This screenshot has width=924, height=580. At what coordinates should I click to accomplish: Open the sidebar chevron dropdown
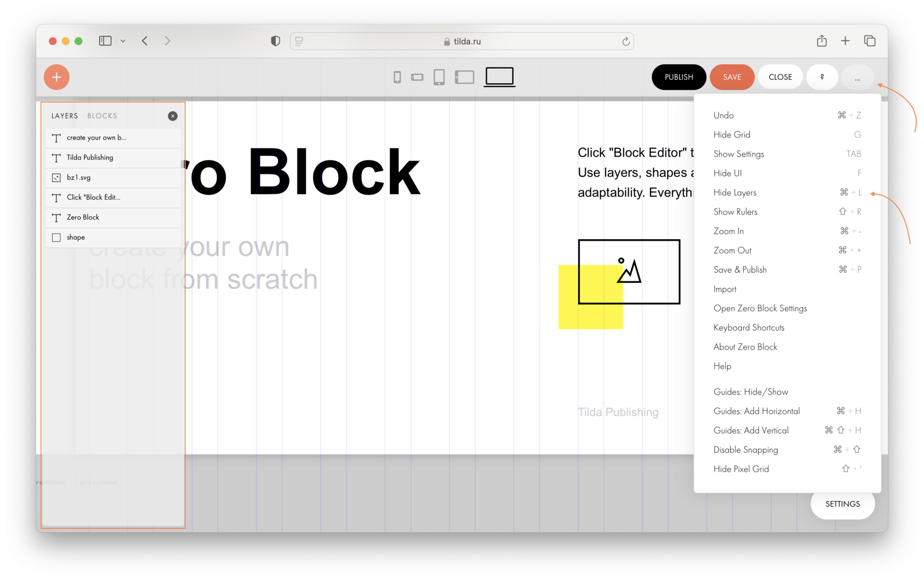pos(123,41)
